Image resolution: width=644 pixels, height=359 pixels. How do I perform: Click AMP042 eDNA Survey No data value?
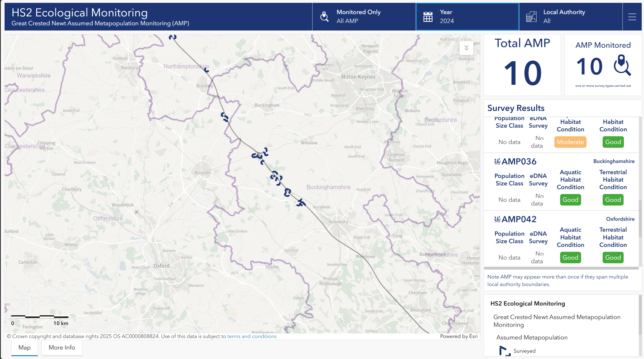537,258
